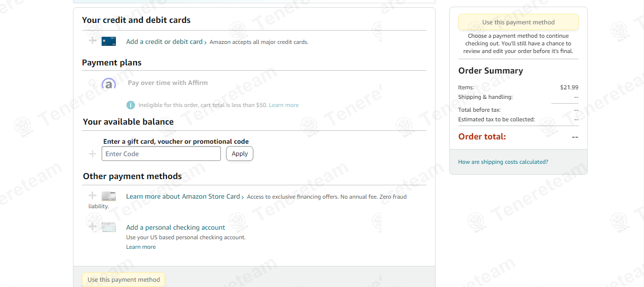The width and height of the screenshot is (644, 287).
Task: Focus the Enter Code gift card field
Action: [161, 154]
